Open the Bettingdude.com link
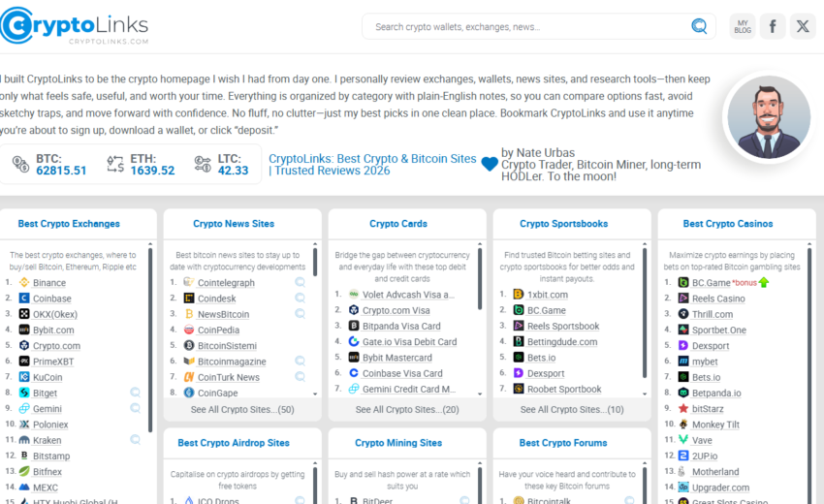824x504 pixels. (x=562, y=342)
